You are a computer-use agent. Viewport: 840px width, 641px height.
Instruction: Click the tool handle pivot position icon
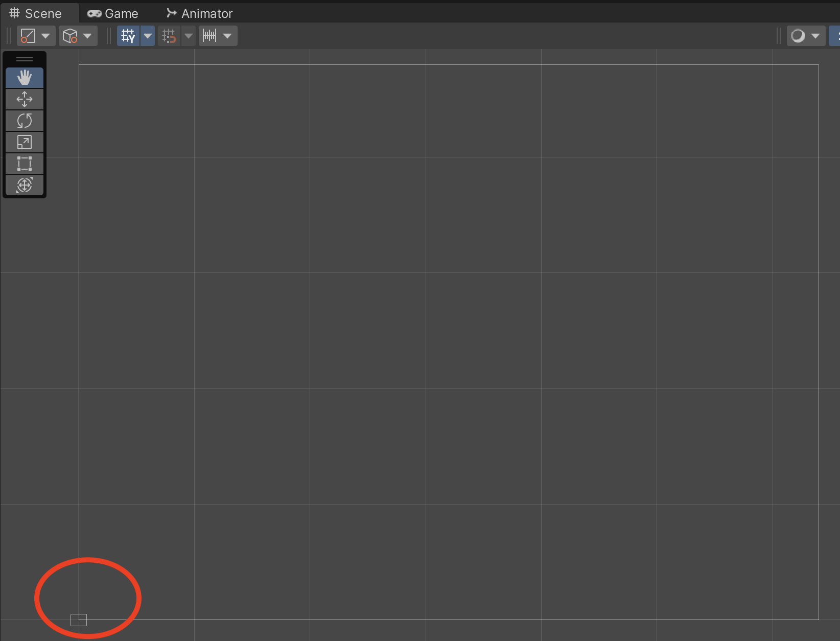(x=29, y=36)
